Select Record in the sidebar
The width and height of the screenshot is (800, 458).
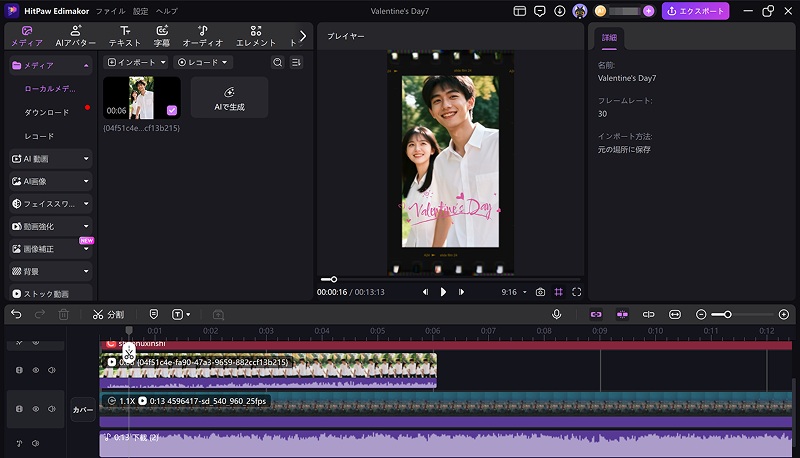(x=39, y=136)
